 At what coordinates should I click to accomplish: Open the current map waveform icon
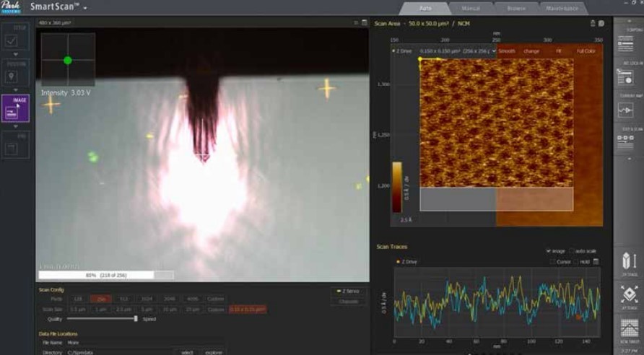point(625,110)
